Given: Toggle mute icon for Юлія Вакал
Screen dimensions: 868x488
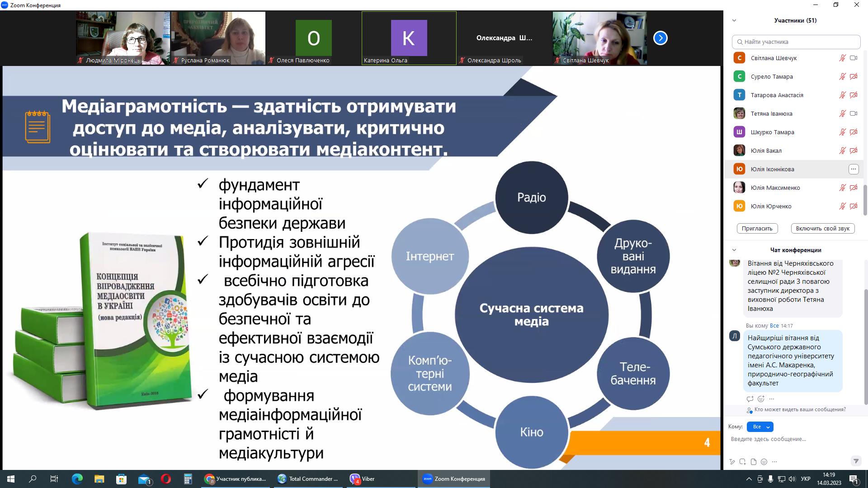Looking at the screenshot, I should pyautogui.click(x=842, y=150).
